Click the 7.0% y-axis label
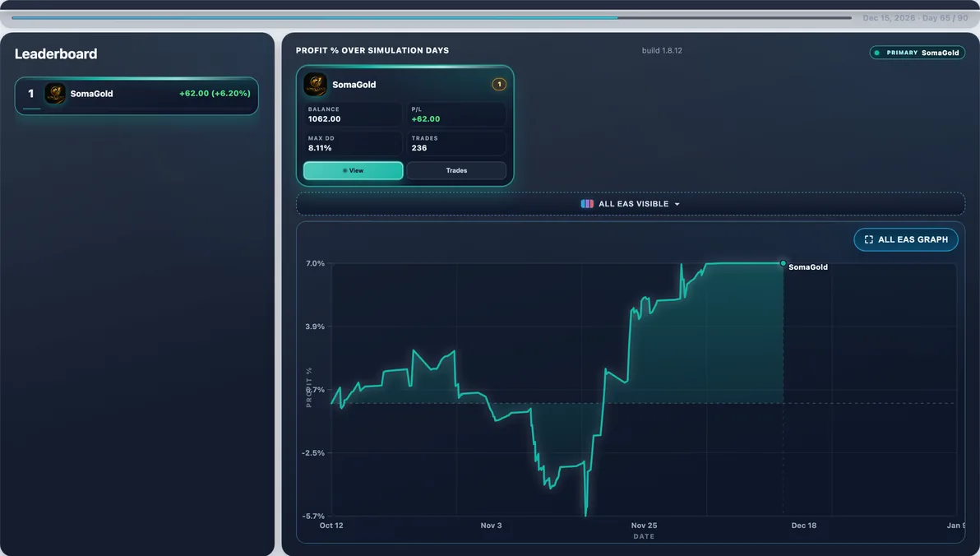The height and width of the screenshot is (556, 980). pos(315,263)
